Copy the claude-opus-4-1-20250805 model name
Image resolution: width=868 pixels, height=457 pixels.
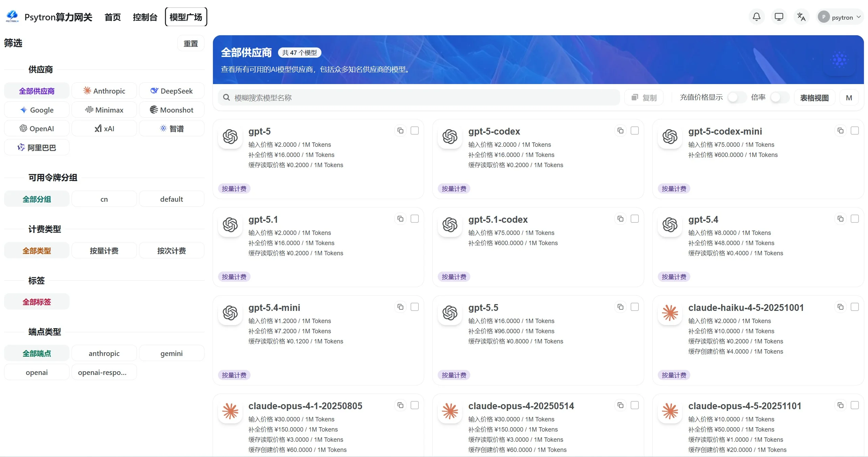click(x=400, y=405)
